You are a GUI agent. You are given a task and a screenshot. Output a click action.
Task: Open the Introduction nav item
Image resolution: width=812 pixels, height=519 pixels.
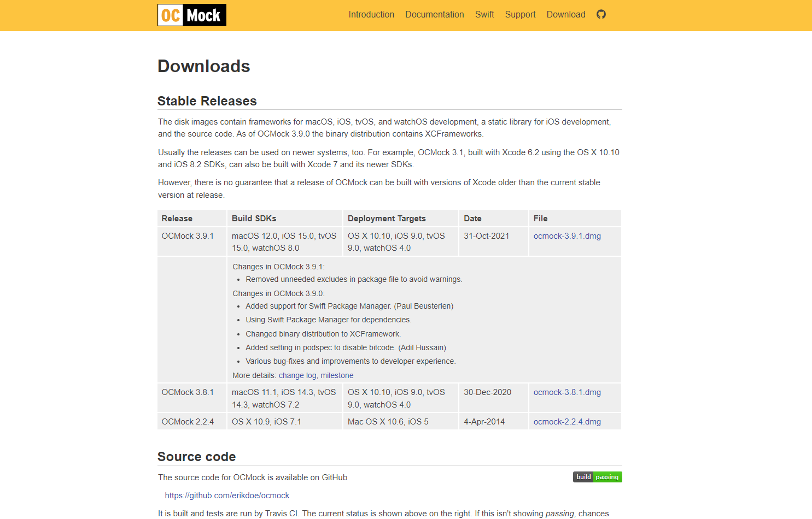[x=371, y=15]
